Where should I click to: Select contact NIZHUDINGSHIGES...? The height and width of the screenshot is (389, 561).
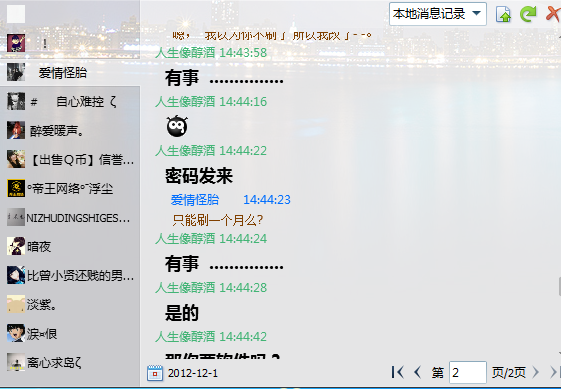pyautogui.click(x=70, y=217)
